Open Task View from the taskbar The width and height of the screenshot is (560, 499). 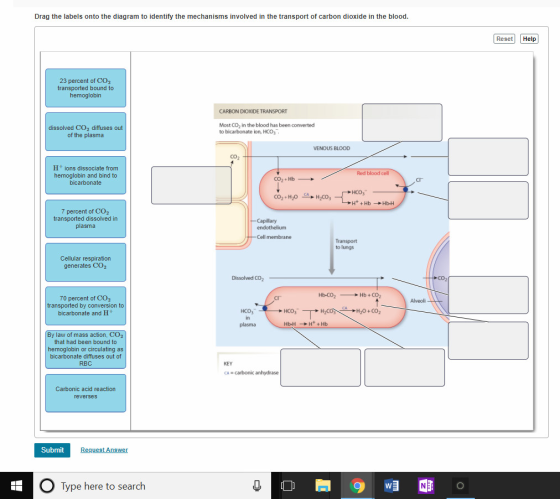(x=288, y=486)
